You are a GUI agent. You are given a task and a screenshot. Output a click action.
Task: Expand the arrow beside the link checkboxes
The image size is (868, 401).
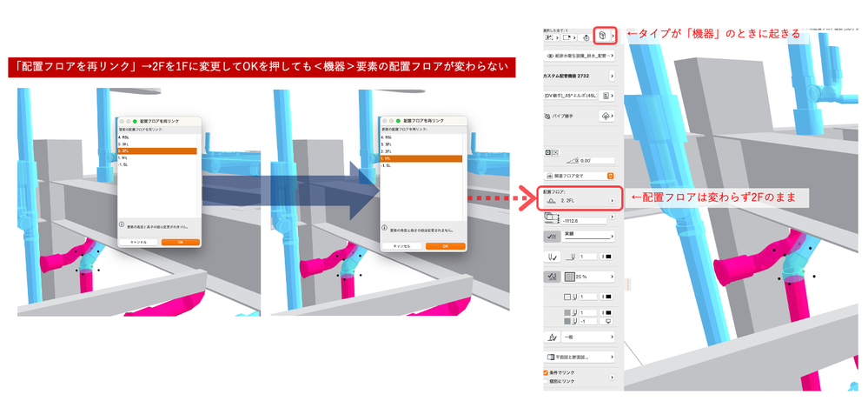click(613, 378)
